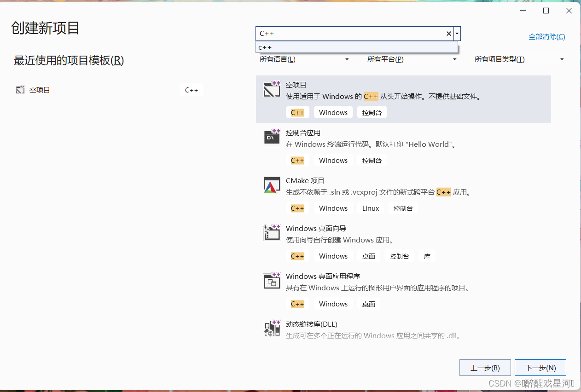The image size is (581, 392).
Task: Clear the search with the X icon
Action: [x=448, y=33]
